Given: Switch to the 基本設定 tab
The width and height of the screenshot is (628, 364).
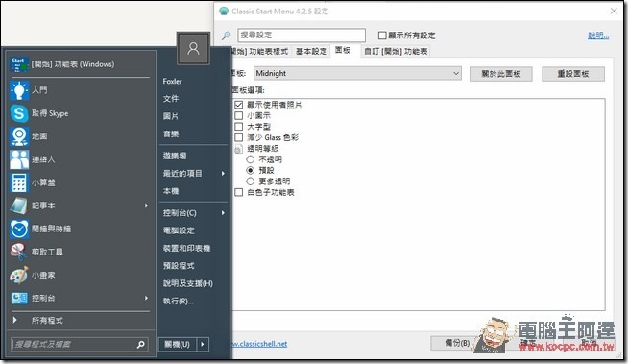Looking at the screenshot, I should coord(311,51).
